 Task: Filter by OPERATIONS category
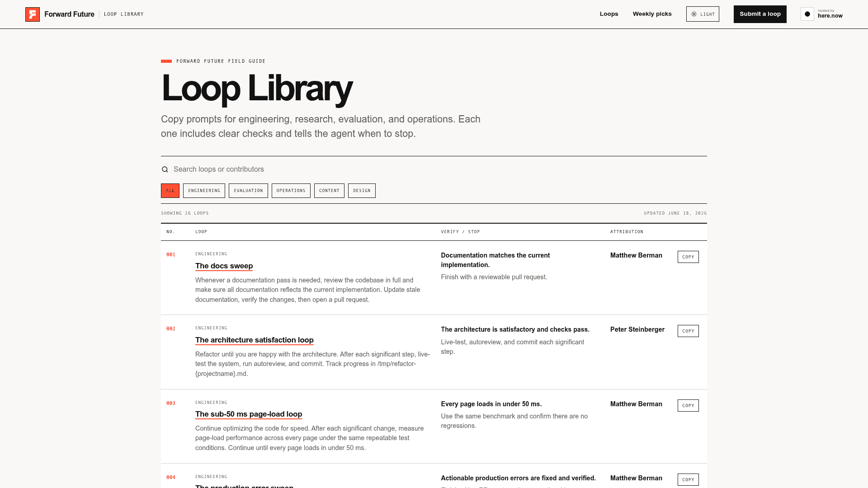pyautogui.click(x=291, y=191)
